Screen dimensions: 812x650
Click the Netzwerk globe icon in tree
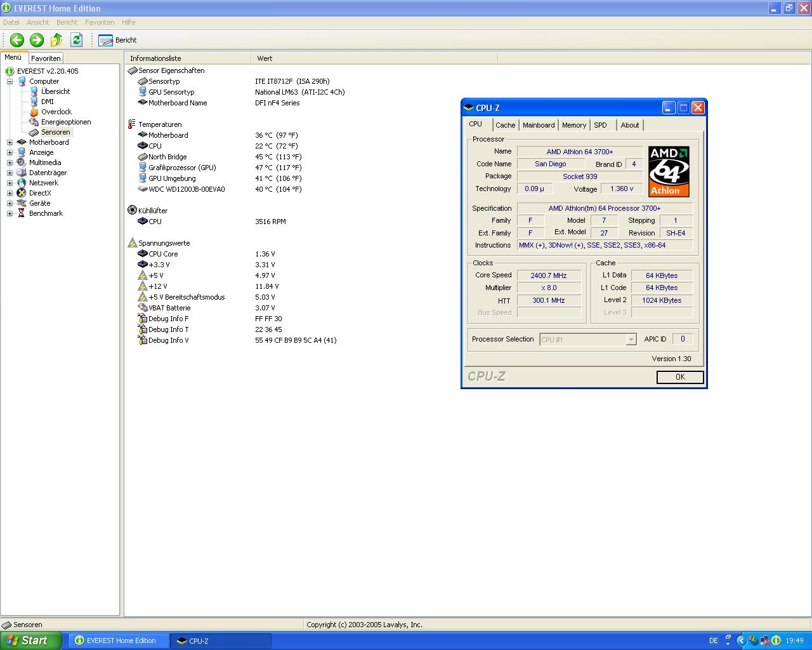pyautogui.click(x=22, y=183)
